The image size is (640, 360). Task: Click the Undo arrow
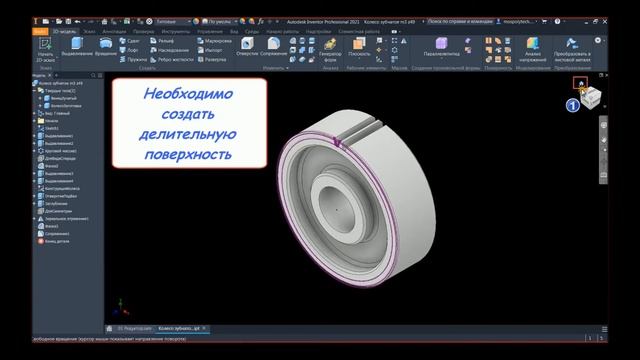point(77,21)
